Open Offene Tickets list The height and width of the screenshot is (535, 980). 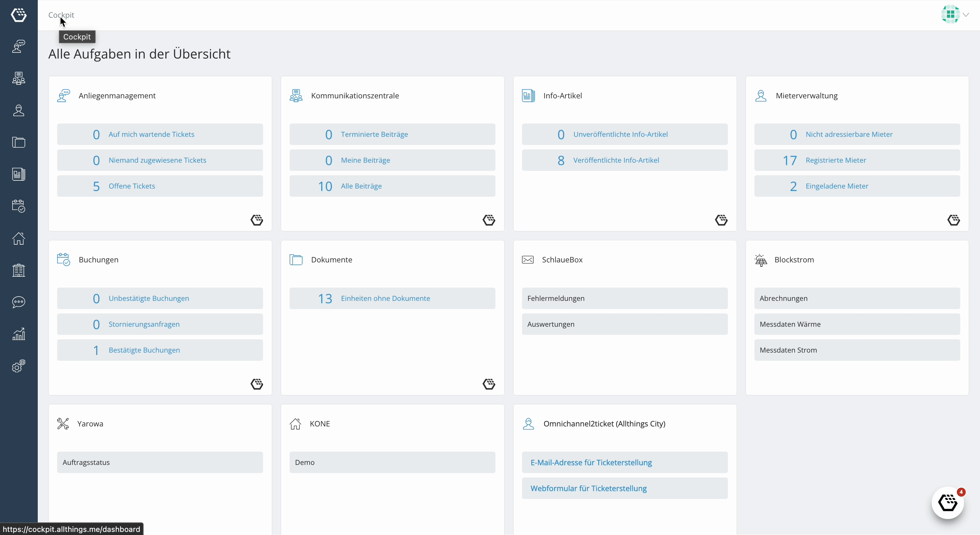pyautogui.click(x=160, y=186)
